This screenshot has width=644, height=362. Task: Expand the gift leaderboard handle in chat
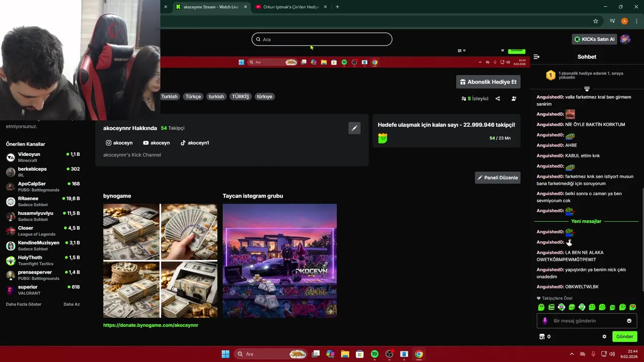tap(587, 89)
